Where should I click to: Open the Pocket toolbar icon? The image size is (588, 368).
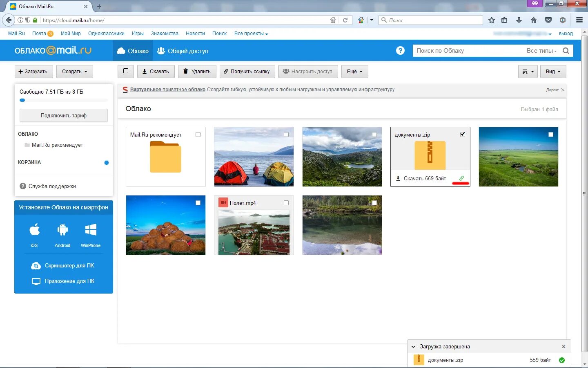click(x=548, y=20)
